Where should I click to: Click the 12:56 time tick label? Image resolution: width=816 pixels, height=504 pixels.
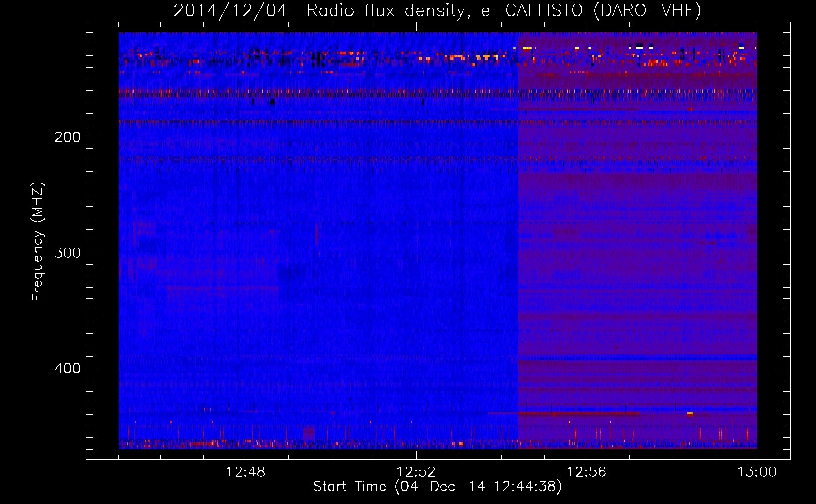coord(587,472)
